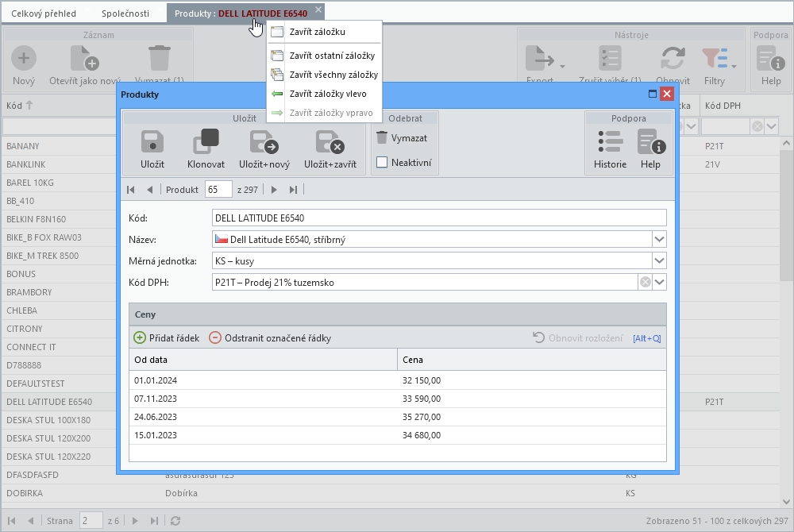The height and width of the screenshot is (532, 794).
Task: Select price row 07.11.2023
Action: click(x=398, y=399)
